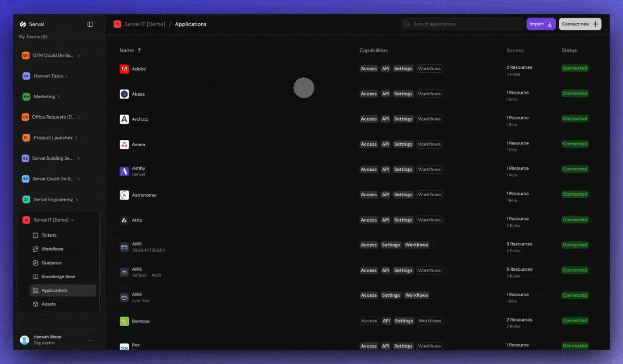This screenshot has height=364, width=623.
Task: Open the Tickets section icon in sidebar
Action: (x=35, y=235)
